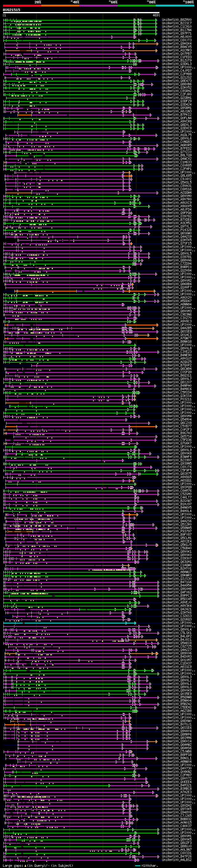Viewport: 197px width, 868px height.
Task: Select the UniRef100_B7PKI2 entry
Action: pos(176,115)
